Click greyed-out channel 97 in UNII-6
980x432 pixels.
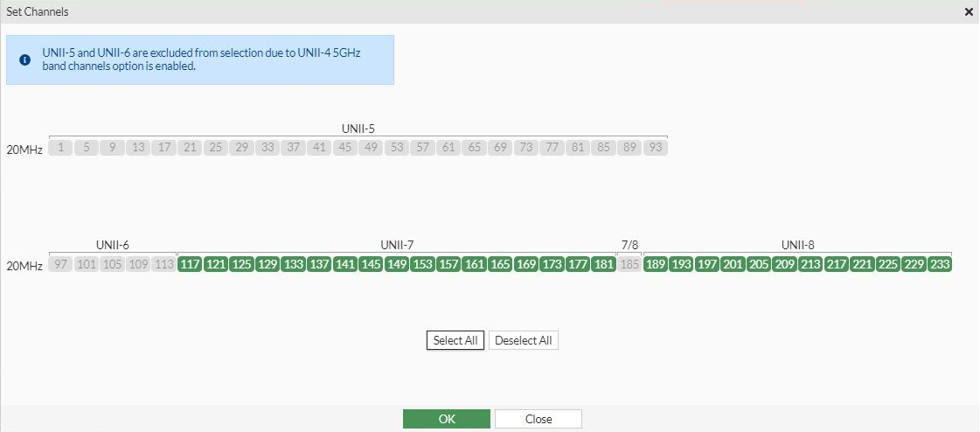[60, 264]
